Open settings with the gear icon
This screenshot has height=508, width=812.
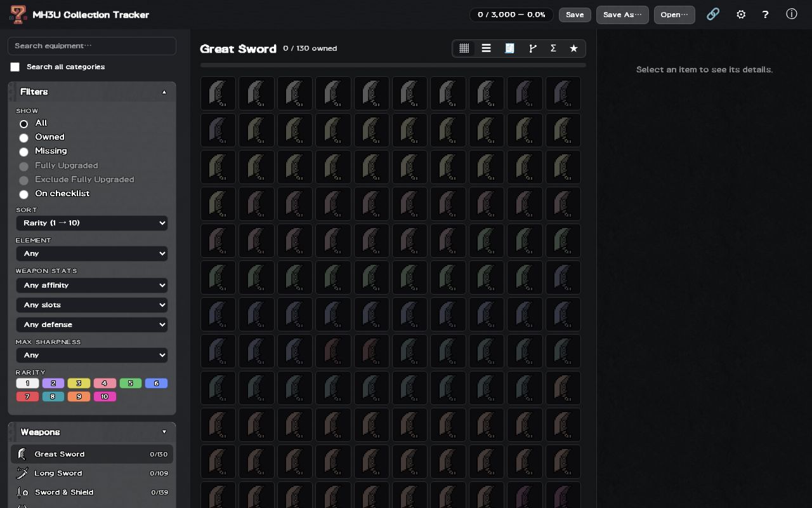tap(741, 14)
